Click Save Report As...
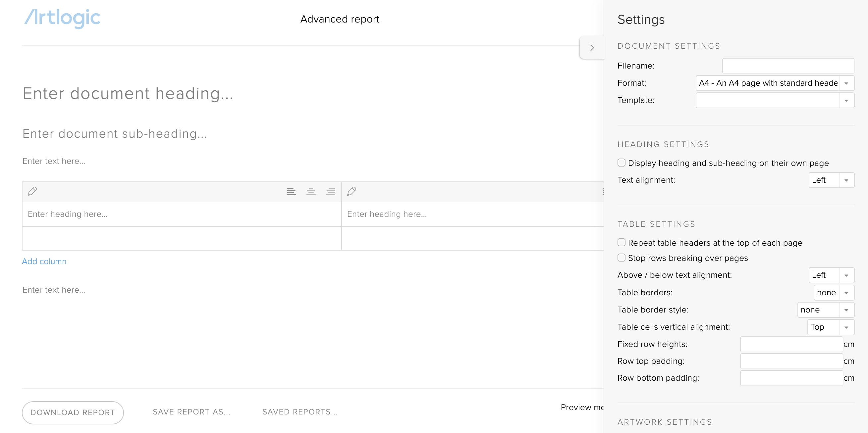Screen dimensions: 868x433 click(x=191, y=412)
